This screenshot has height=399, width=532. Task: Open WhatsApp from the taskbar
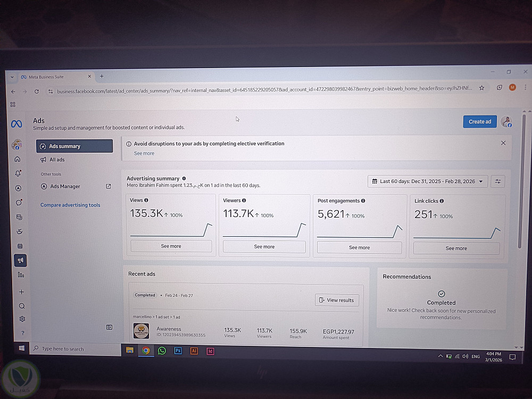click(x=162, y=351)
